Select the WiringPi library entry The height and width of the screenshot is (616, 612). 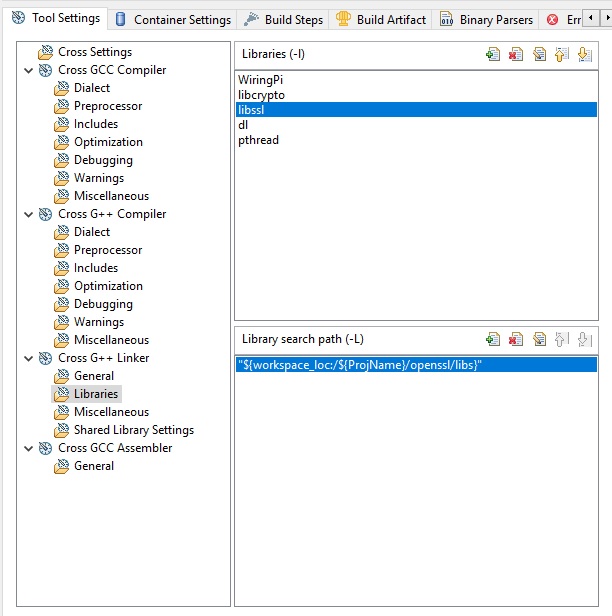click(x=416, y=80)
